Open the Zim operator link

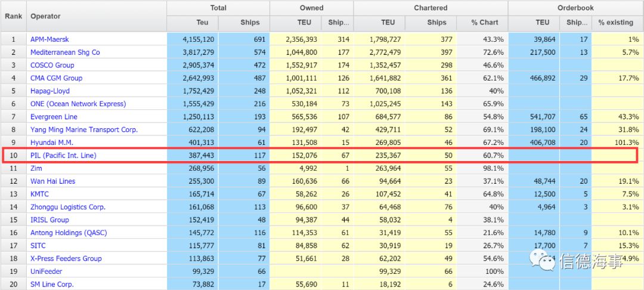tap(36, 168)
